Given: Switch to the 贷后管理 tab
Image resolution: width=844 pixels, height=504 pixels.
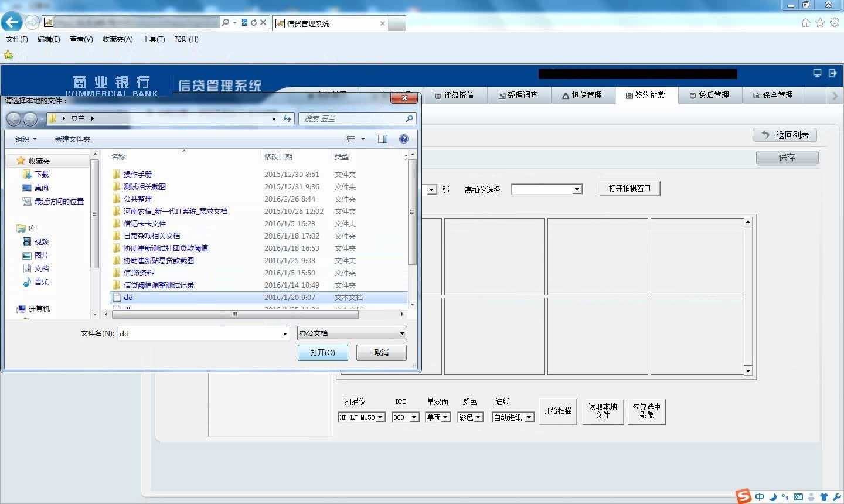Looking at the screenshot, I should coord(710,96).
